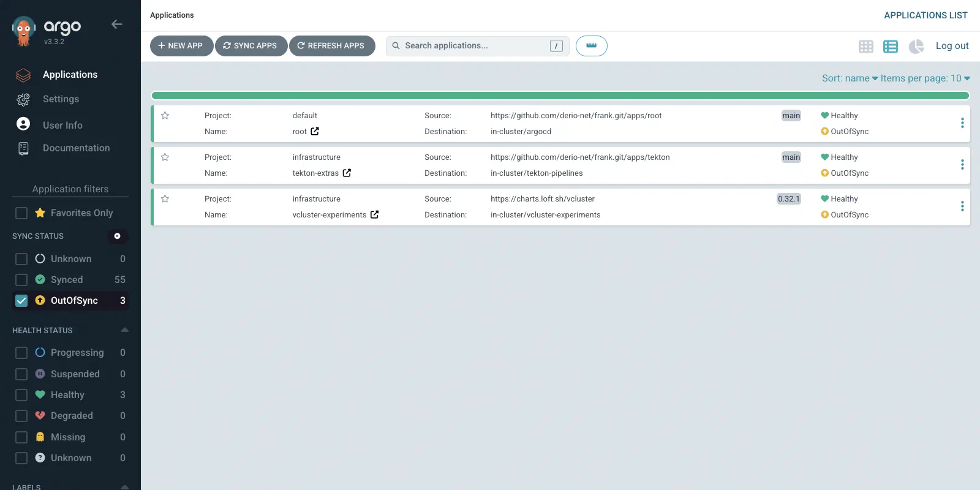Click OutOfSync icon on vcluster-experiments row
980x490 pixels.
point(824,215)
